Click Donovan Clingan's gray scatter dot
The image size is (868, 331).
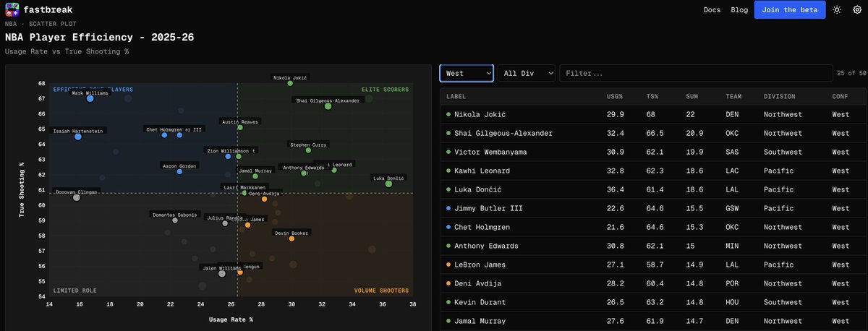77,197
